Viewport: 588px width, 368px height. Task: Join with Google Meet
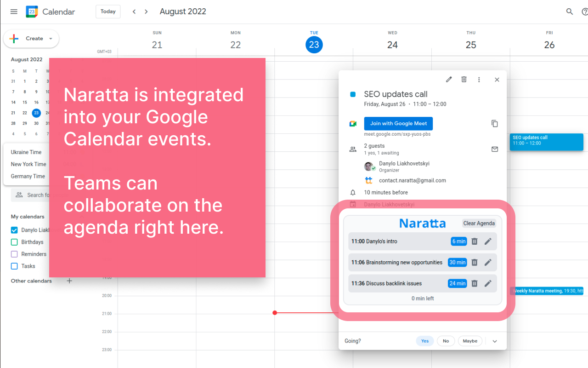click(398, 123)
